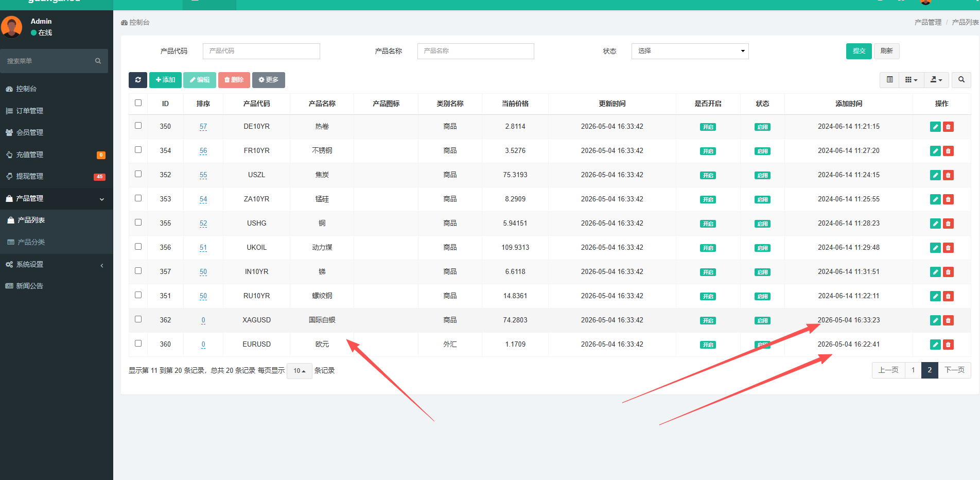The image size is (980, 480).
Task: Toggle 启用 status for FR10YR row
Action: [762, 151]
